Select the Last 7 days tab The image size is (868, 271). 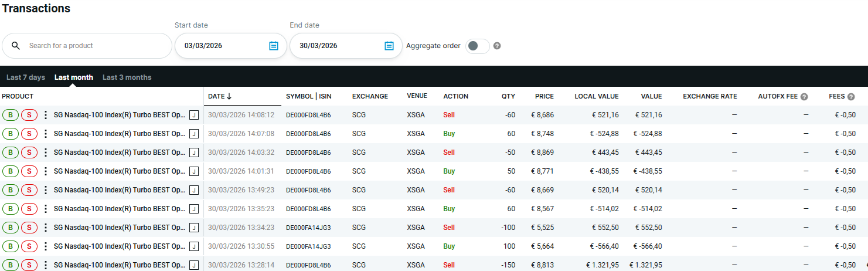(26, 77)
